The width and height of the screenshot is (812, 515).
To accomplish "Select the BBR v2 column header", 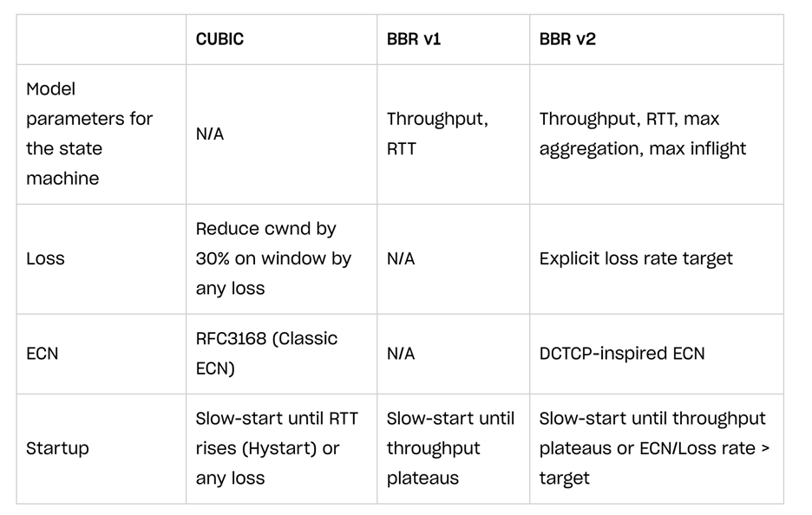I will coord(567,39).
